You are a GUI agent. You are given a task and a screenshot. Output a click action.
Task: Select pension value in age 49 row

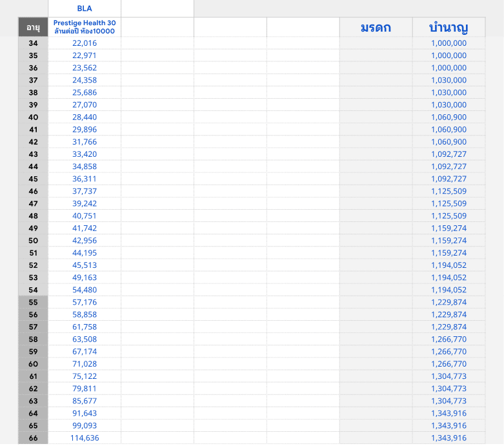pos(449,228)
